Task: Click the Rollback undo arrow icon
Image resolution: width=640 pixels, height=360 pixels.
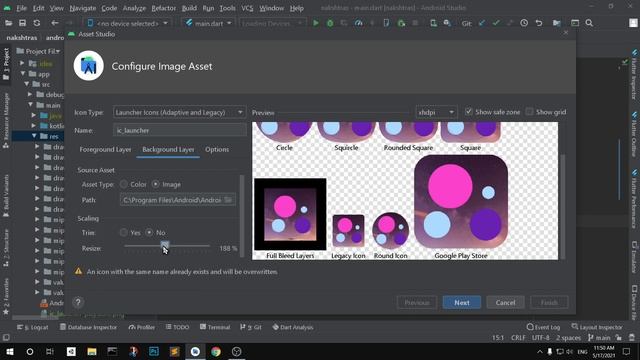Action: [x=539, y=23]
